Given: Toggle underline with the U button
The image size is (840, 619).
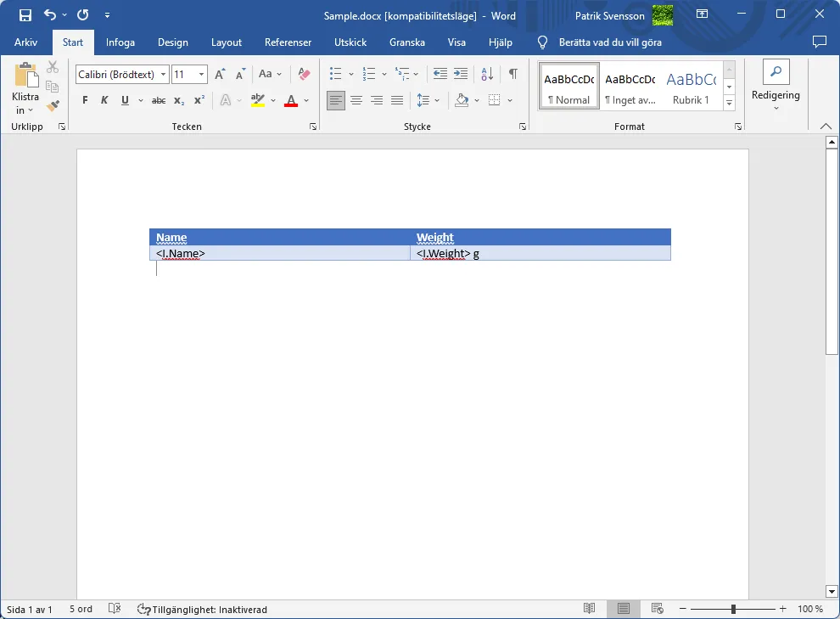Looking at the screenshot, I should (x=125, y=100).
